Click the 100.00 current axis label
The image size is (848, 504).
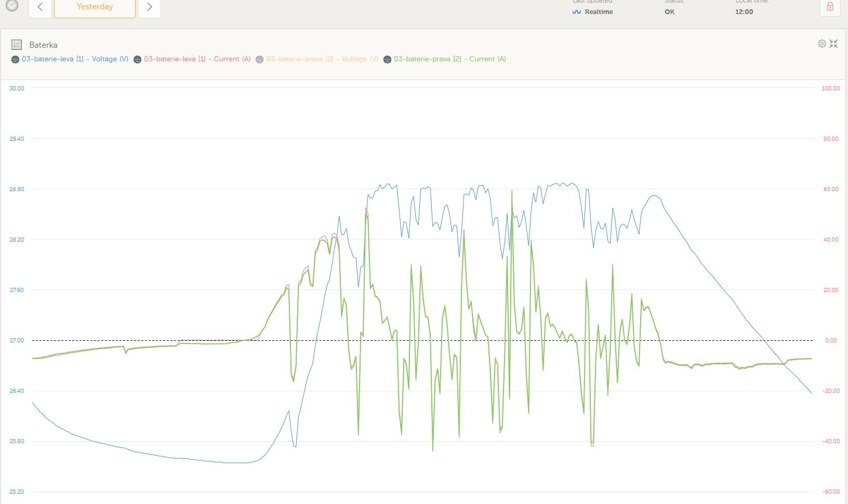(x=830, y=88)
